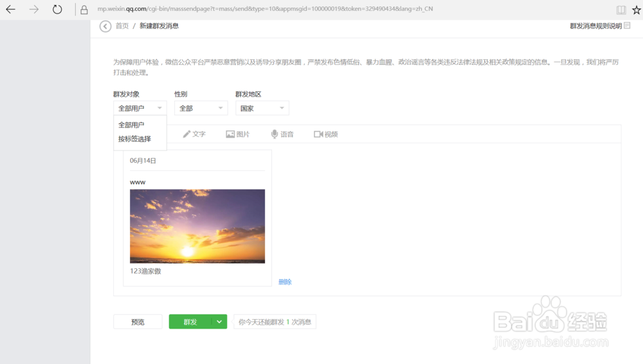The width and height of the screenshot is (643, 364).
Task: Click the circular back icon beside 首页
Action: (105, 26)
